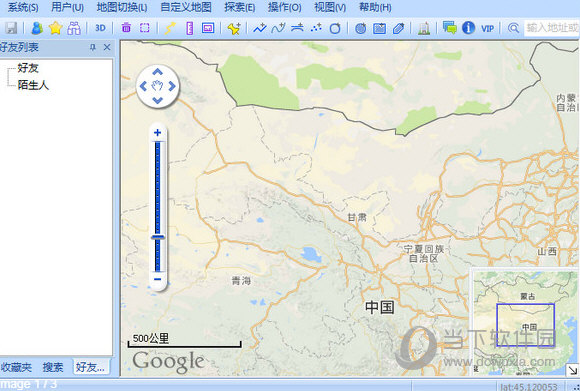Pan map right with the right arrow
This screenshot has height=391, width=580.
pos(172,86)
